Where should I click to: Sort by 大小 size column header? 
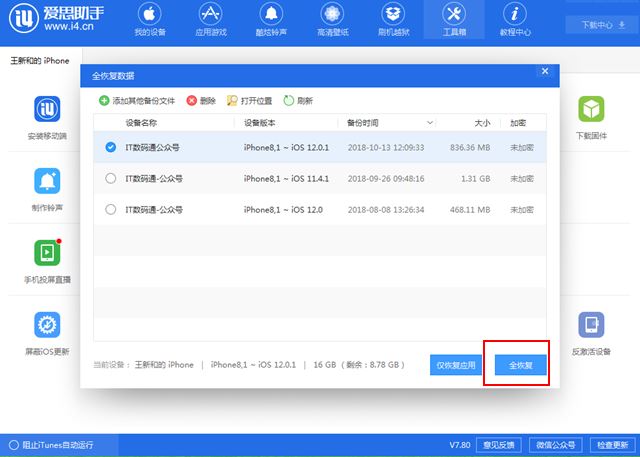482,123
